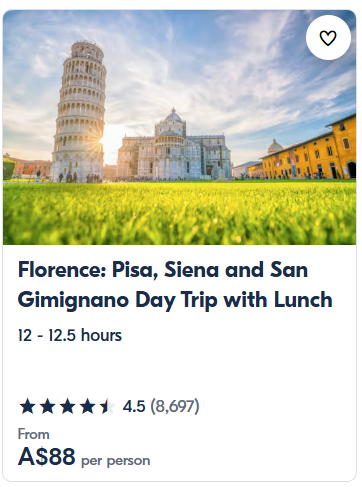Click the white circle behind the heart
This screenshot has width=362, height=487.
click(328, 38)
